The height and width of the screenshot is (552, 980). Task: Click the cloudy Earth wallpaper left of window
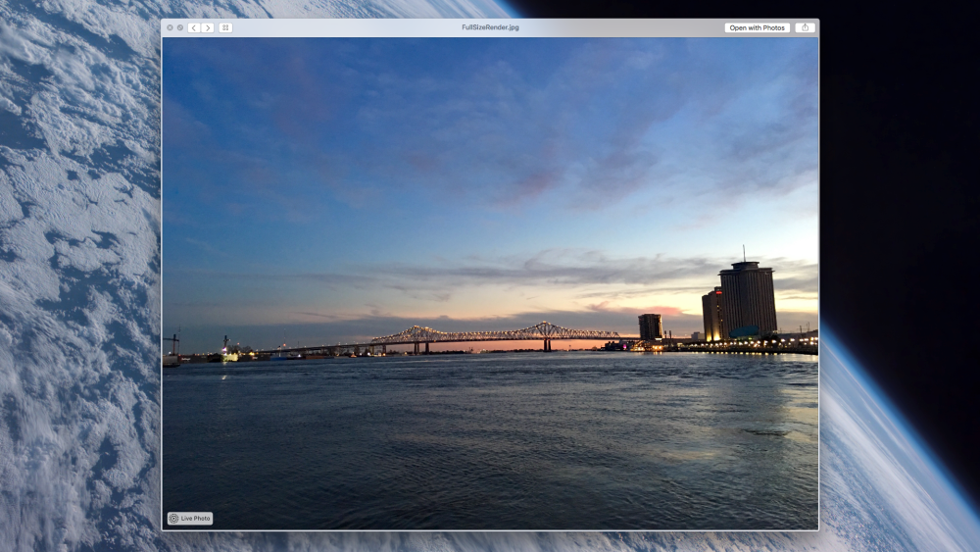click(x=78, y=294)
